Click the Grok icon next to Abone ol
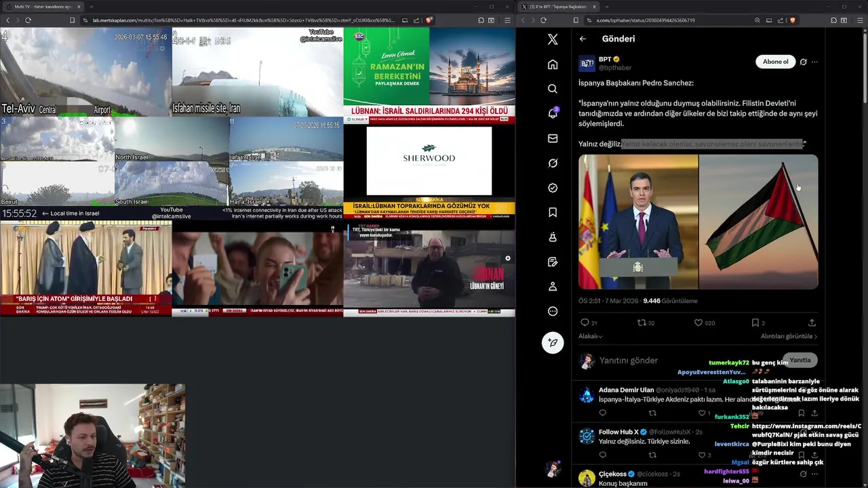Image resolution: width=868 pixels, height=488 pixels. click(x=803, y=62)
